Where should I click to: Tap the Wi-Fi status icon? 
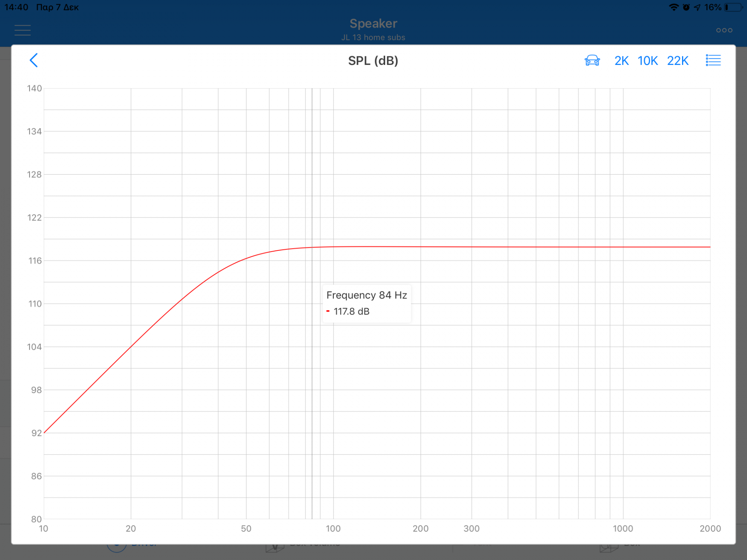click(x=673, y=7)
